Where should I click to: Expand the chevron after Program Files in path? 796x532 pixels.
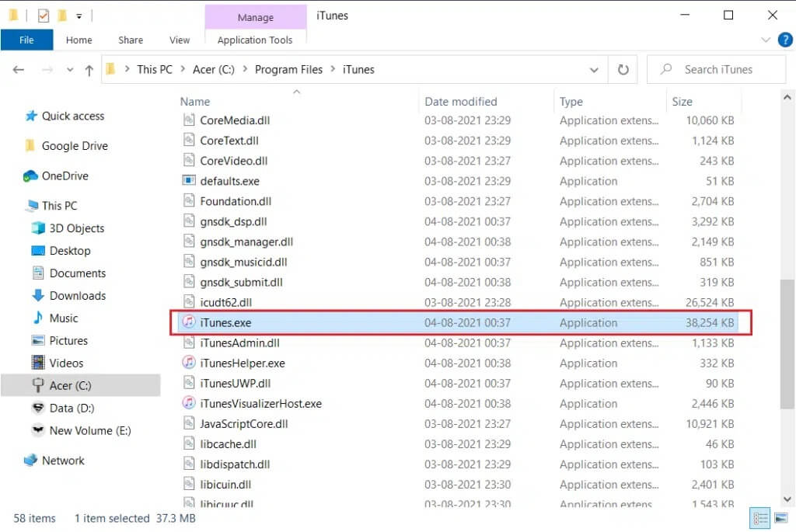[333, 69]
